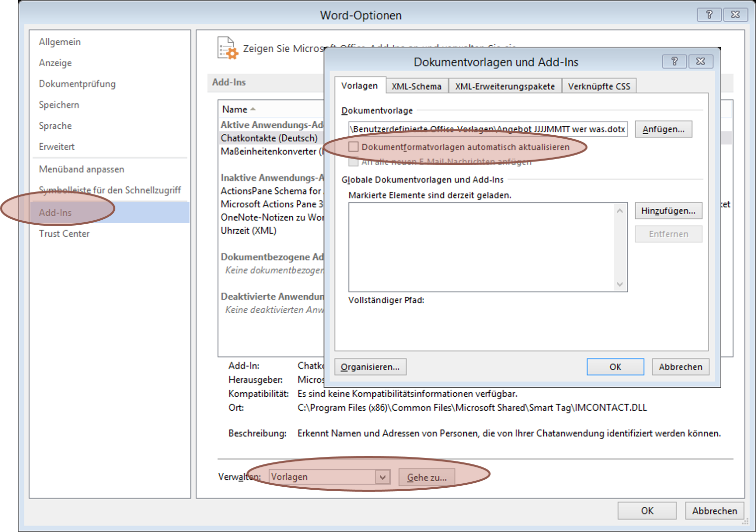Close the Dokumentvorlagen und Add-Ins dialog
The image size is (756, 532).
tap(700, 61)
